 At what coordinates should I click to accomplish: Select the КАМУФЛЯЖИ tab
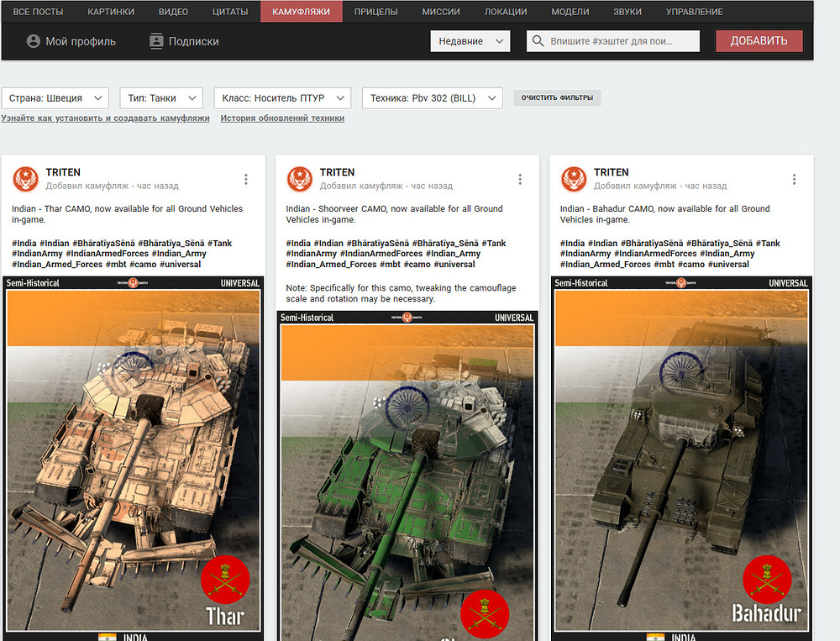coord(301,12)
